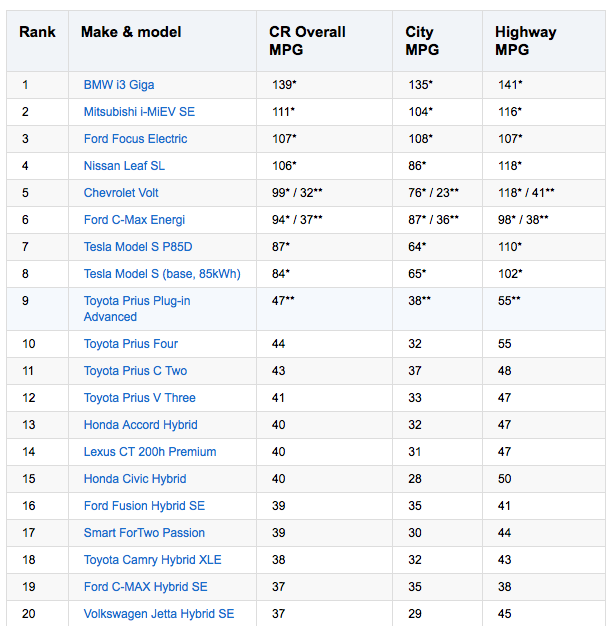Click the Highway MPG column header
Viewport: 615px width, 626px height.
pos(526,41)
